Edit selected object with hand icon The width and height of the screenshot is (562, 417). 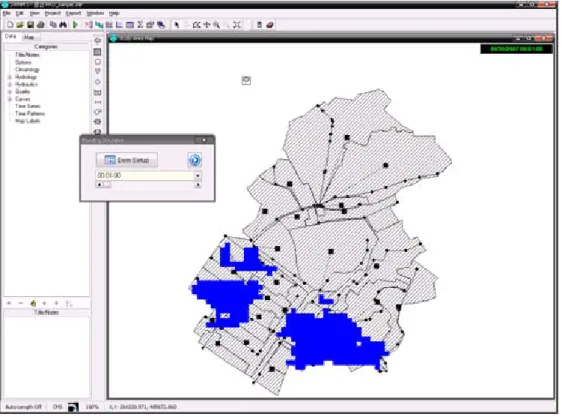point(33,304)
